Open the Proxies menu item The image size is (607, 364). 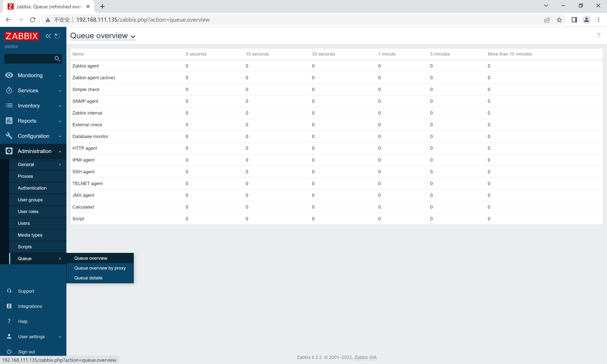coord(38,176)
